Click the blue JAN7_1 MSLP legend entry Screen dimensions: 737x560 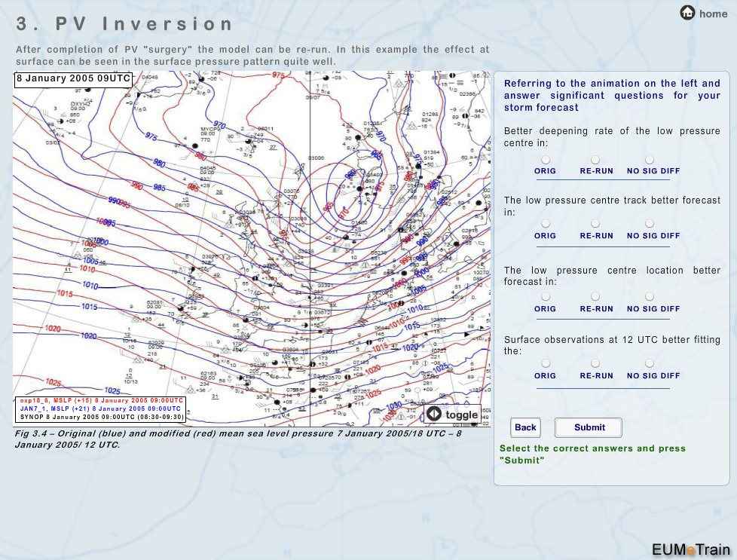tap(101, 408)
